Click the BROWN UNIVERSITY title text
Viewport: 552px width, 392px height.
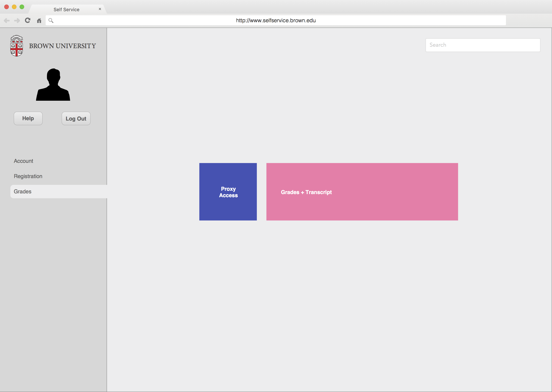click(62, 46)
